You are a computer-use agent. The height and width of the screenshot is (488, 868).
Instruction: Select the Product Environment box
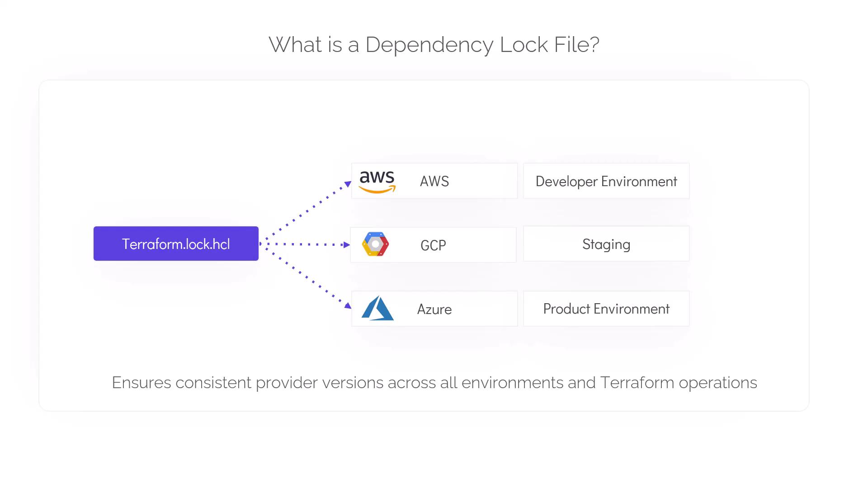[606, 309]
